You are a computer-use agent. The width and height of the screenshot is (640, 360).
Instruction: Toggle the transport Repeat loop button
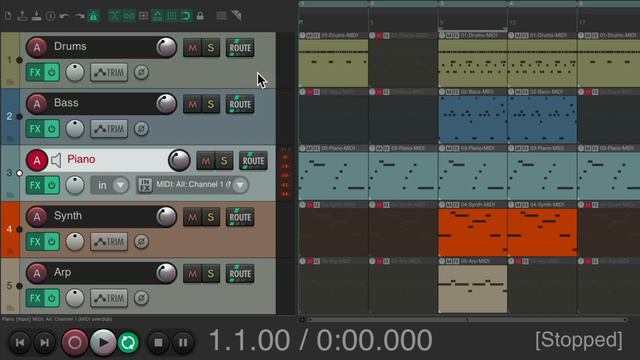pyautogui.click(x=128, y=342)
